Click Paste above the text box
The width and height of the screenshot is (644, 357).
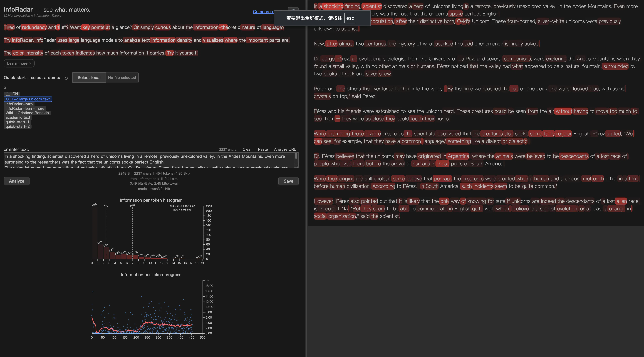tap(263, 149)
